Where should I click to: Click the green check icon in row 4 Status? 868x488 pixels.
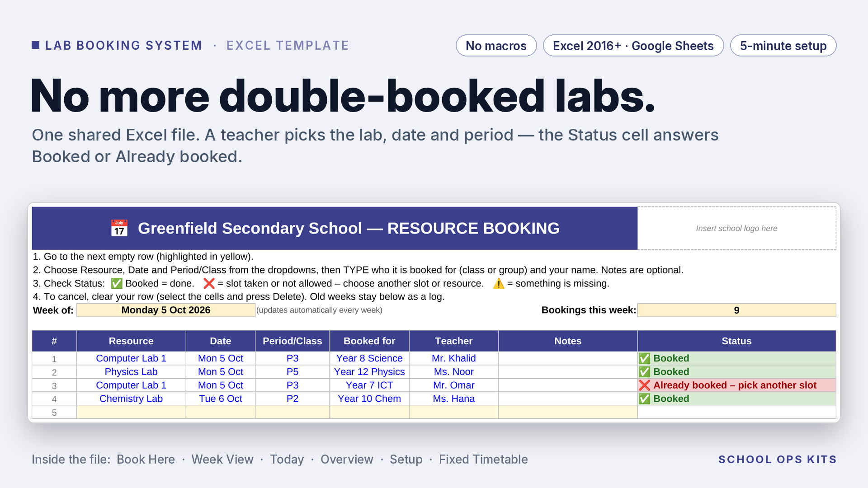point(645,399)
